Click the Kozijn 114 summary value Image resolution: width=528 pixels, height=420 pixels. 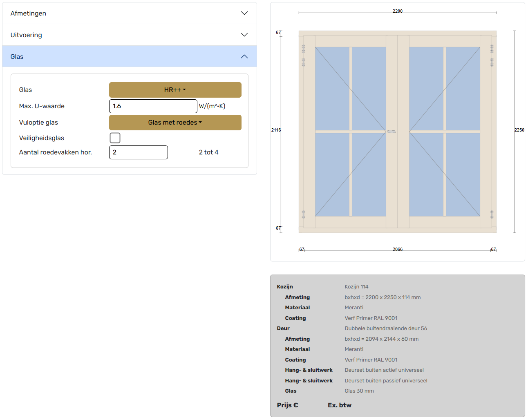[356, 287]
